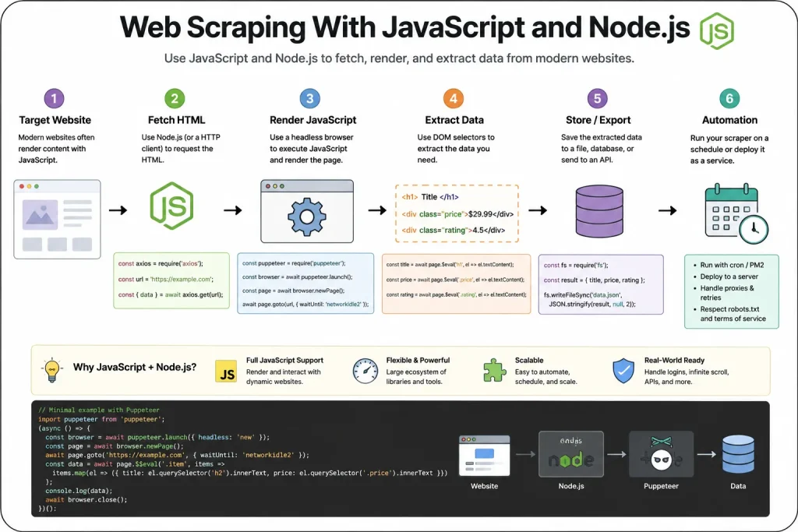Select the Node.js tile in the dark panel
Viewport: 798px width, 532px height.
click(x=571, y=454)
